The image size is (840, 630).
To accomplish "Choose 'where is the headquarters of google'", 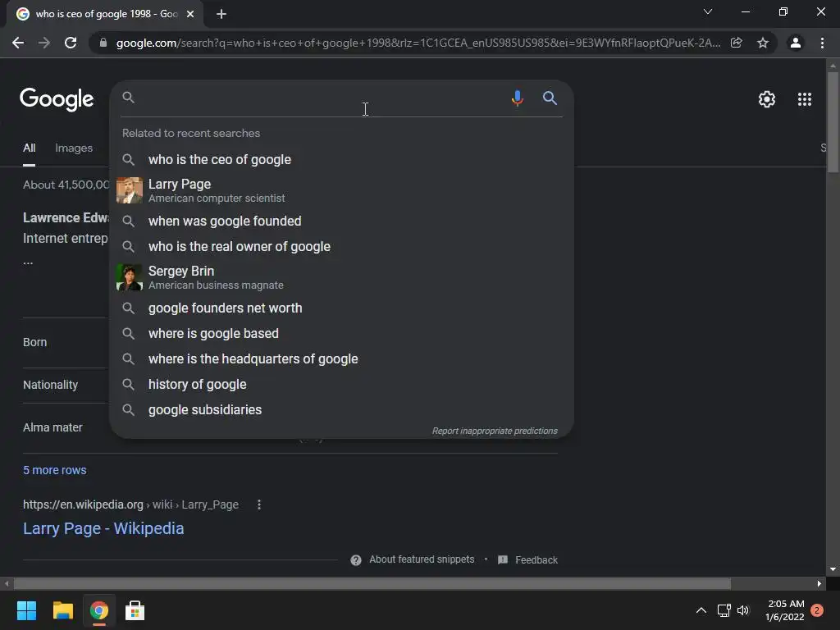I will 341,359.
